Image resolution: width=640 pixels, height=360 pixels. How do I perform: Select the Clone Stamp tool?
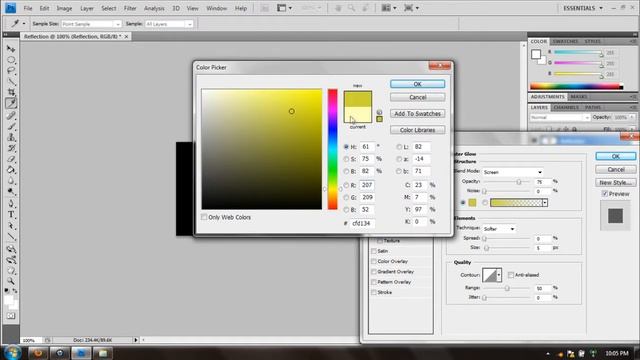[11, 137]
